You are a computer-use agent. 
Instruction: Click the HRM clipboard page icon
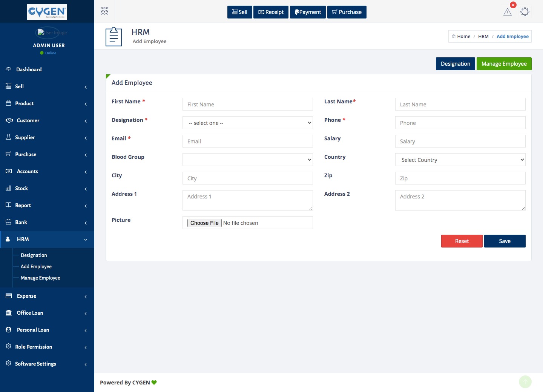(x=114, y=37)
